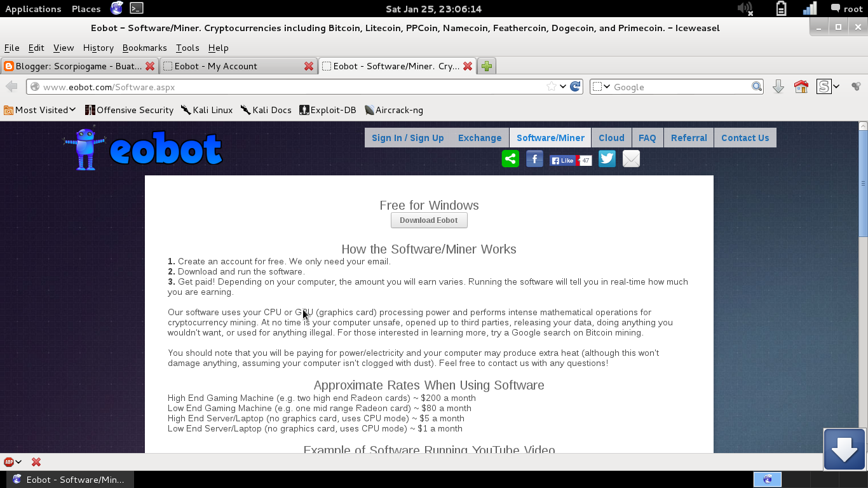Open the Offensive Security bookmark
Screen dimensions: 868x488
coord(129,110)
